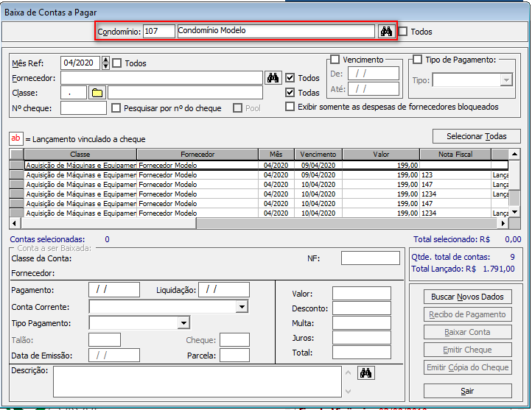Viewport: 532px width, 410px height.
Task: Increase Mês Ref with spinner up arrow
Action: (105, 60)
